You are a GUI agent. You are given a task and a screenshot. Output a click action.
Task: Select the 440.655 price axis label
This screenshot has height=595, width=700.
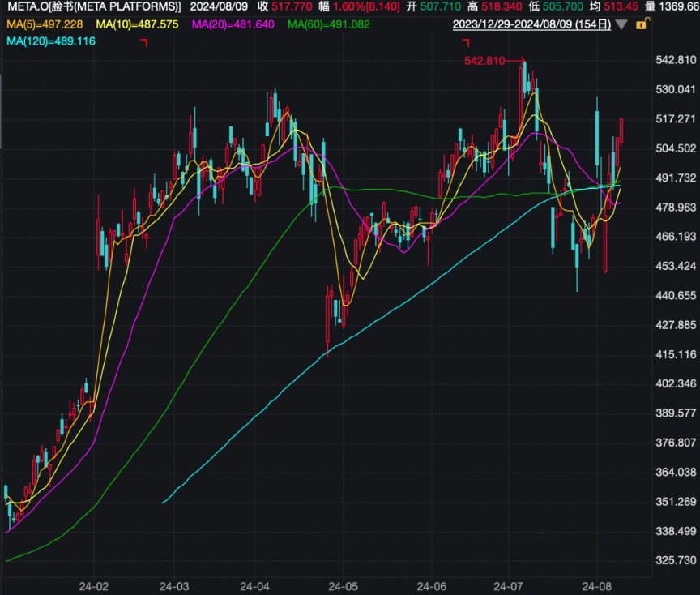pos(676,295)
